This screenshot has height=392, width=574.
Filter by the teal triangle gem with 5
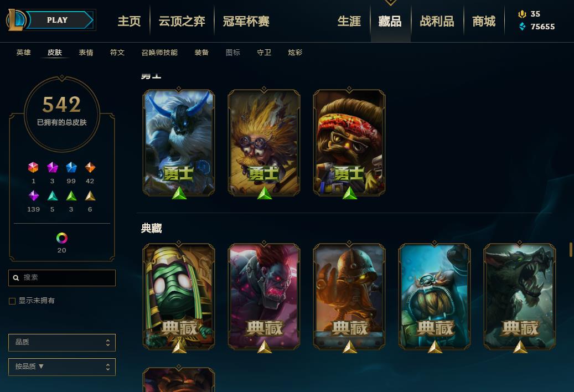(x=53, y=196)
